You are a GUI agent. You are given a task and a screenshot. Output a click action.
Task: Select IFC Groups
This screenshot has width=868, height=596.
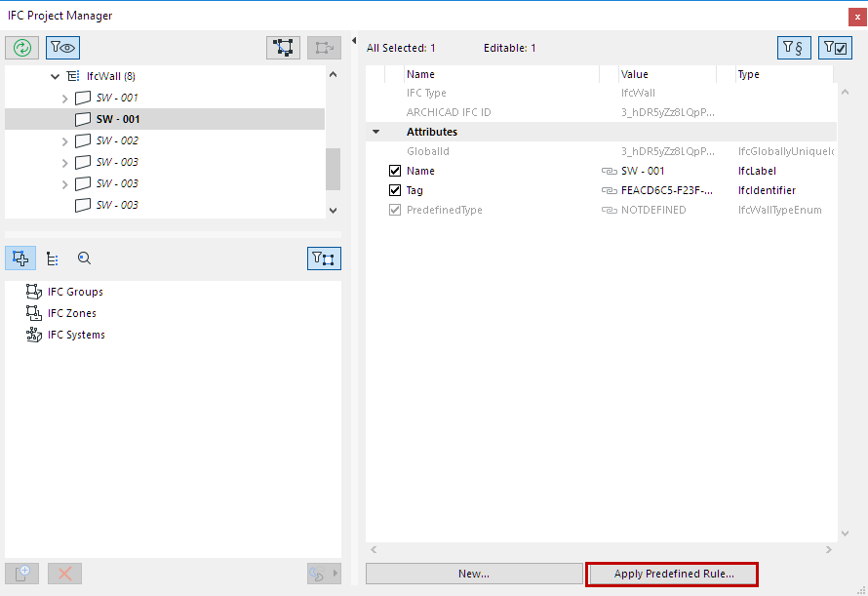coord(75,292)
